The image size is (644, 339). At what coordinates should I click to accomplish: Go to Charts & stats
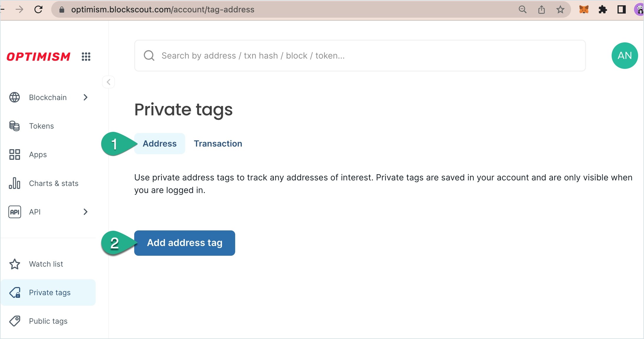pyautogui.click(x=54, y=183)
